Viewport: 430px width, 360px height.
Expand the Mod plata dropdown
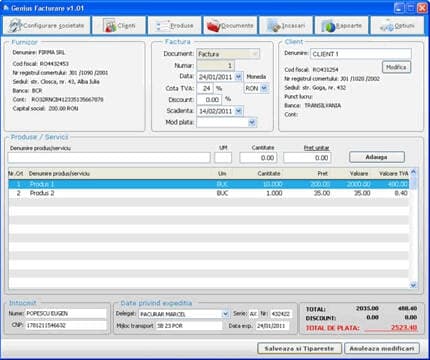(252, 122)
